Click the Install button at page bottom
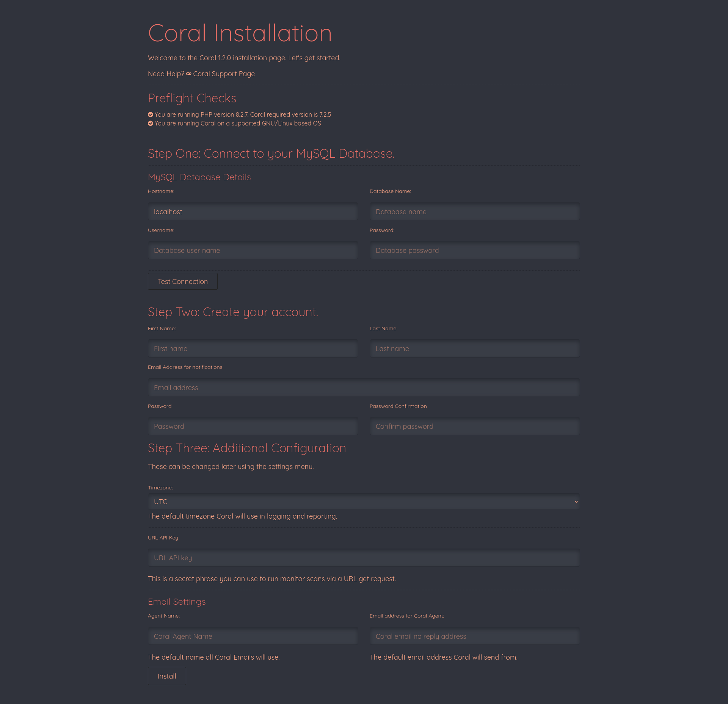This screenshot has width=728, height=704. coord(167,676)
